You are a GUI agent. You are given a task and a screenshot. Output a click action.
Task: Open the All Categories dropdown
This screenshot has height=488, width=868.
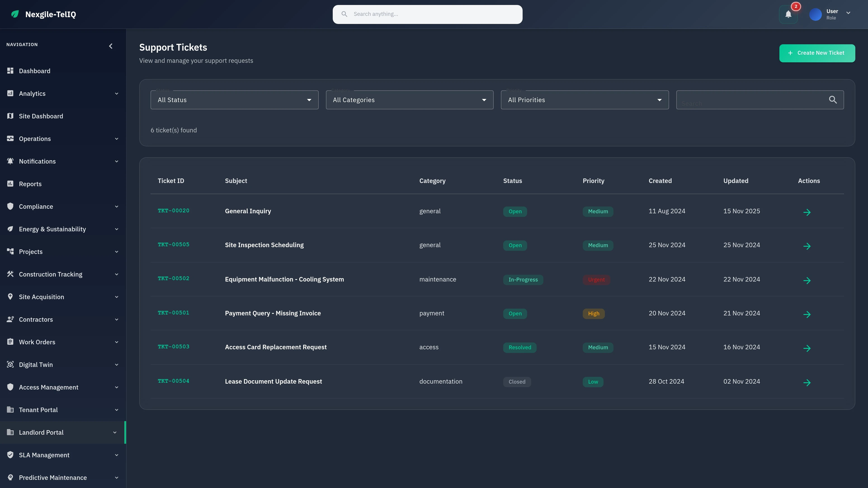409,100
